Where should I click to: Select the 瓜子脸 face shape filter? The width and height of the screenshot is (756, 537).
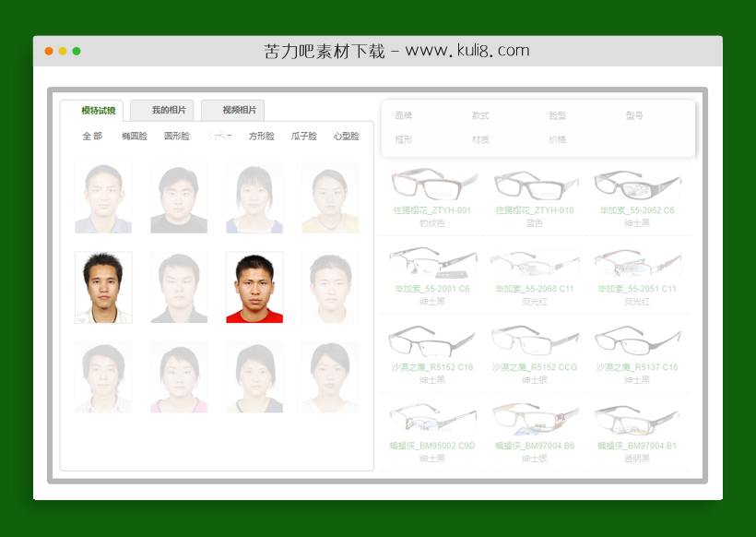304,136
